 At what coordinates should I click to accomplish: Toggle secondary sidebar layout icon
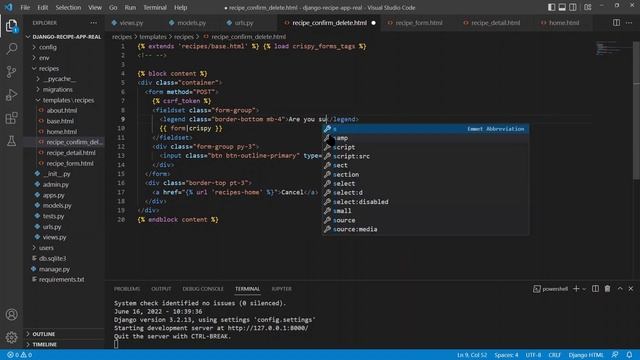coord(573,7)
